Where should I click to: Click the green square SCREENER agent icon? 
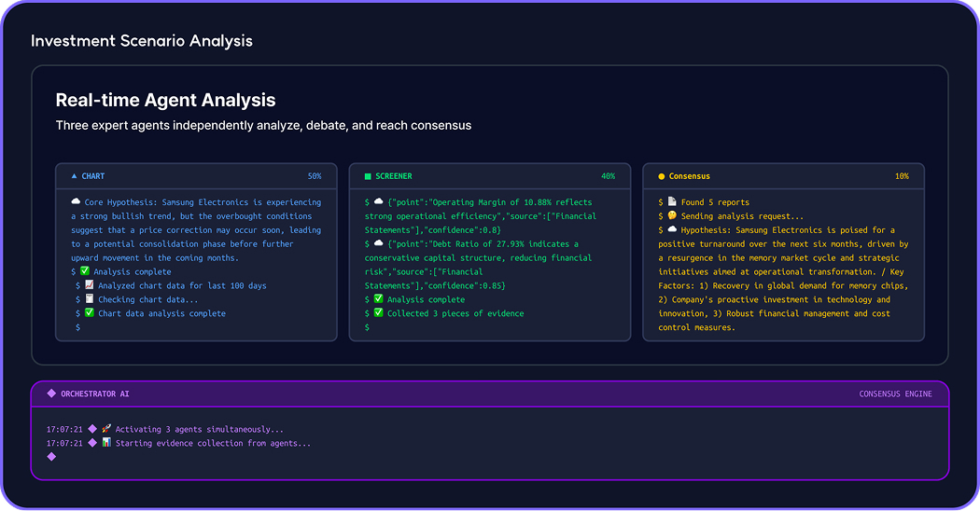(368, 176)
